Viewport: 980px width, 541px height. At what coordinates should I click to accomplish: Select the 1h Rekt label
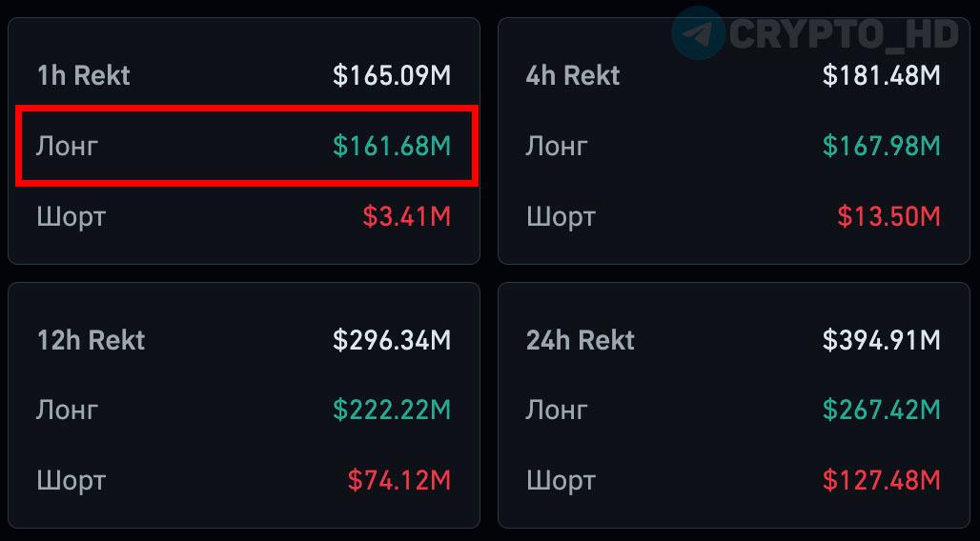pyautogui.click(x=83, y=75)
